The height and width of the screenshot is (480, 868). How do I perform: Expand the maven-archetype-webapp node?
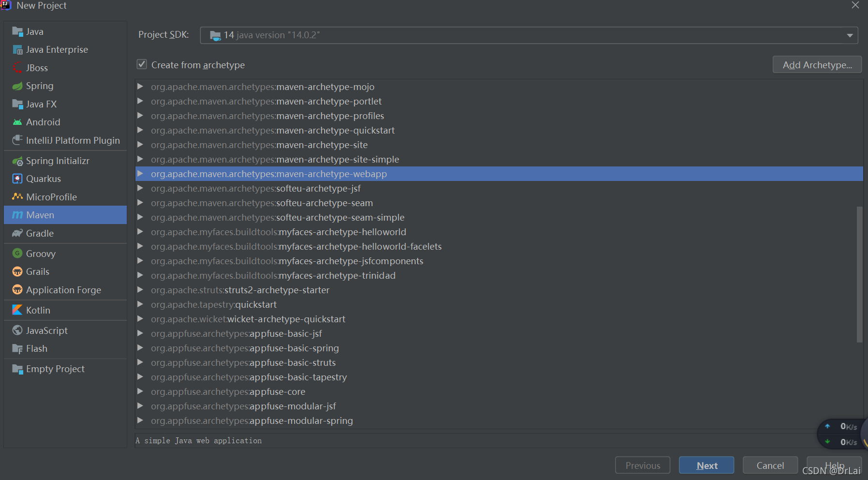click(x=140, y=174)
